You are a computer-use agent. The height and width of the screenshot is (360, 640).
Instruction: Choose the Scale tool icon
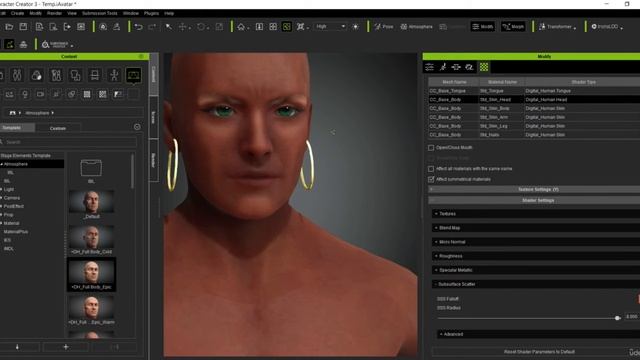point(219,27)
